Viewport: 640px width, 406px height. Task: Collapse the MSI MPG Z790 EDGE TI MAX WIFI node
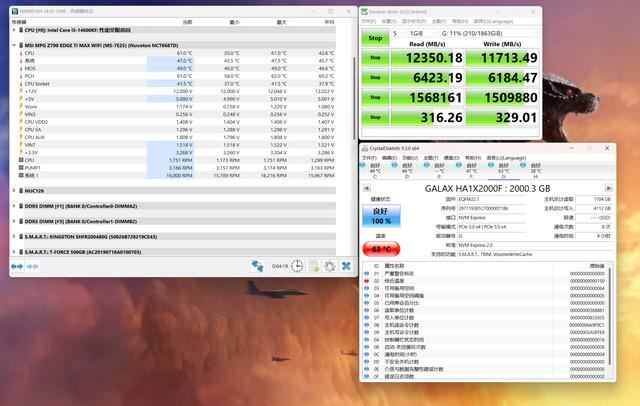(14, 45)
